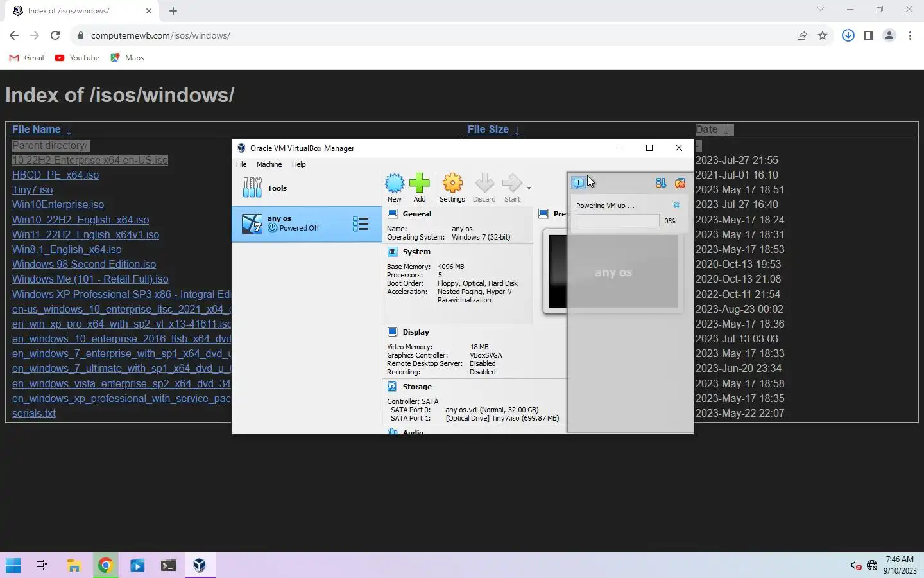Screen dimensions: 924x578
Task: Click the Start arrow toolbar icon
Action: (512, 184)
